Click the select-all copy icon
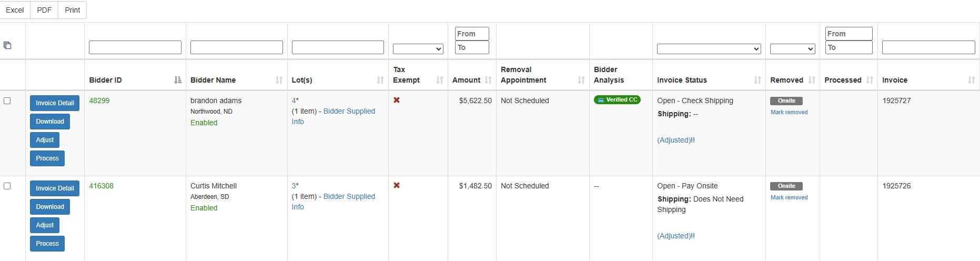 pyautogui.click(x=7, y=45)
